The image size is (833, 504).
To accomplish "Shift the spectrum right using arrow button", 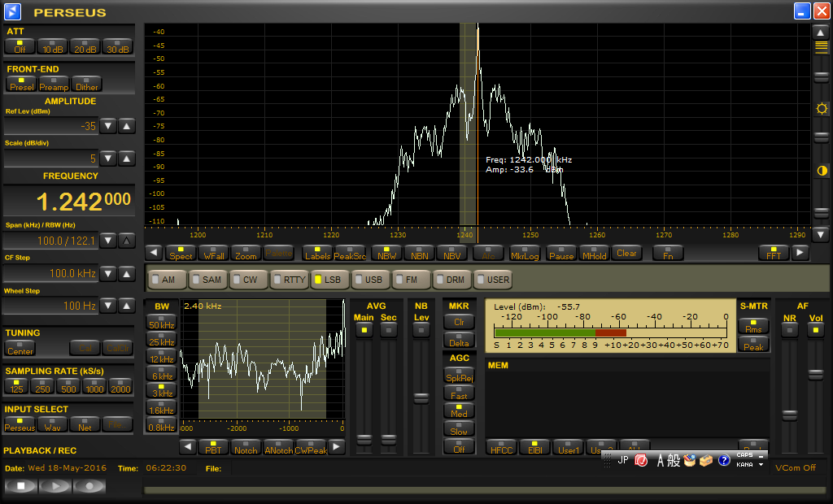I will click(x=800, y=253).
